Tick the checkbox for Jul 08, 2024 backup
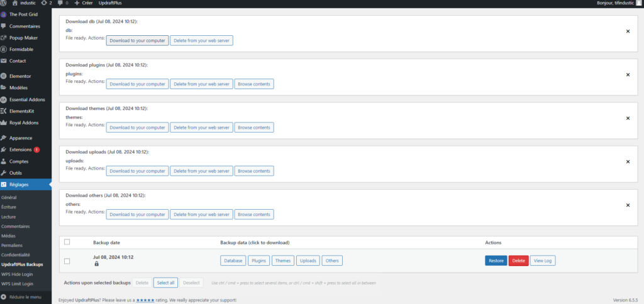 click(67, 261)
